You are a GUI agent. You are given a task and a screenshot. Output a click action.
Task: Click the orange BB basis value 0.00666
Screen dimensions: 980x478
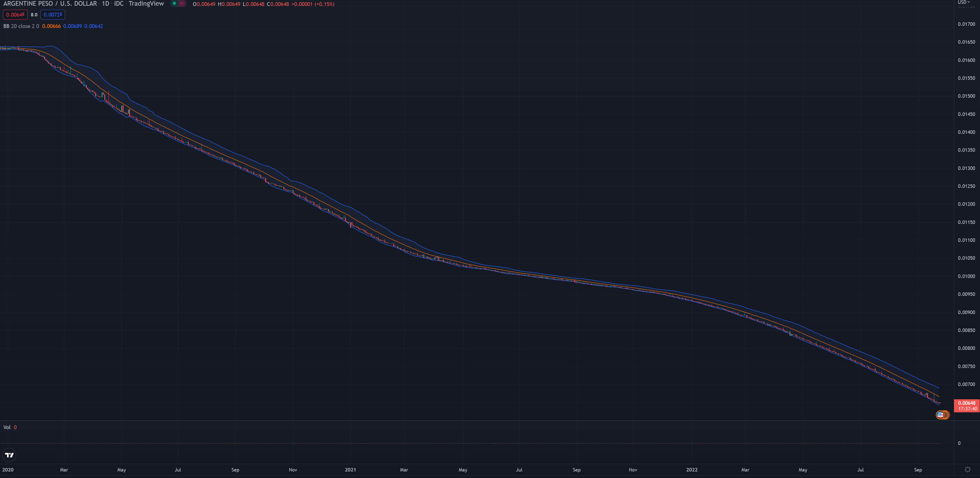[51, 26]
